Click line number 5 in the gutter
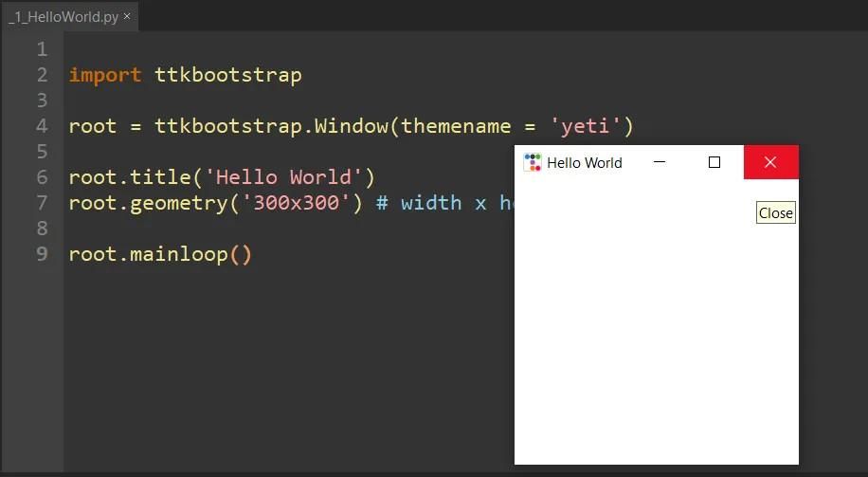Viewport: 868px width, 477px height. 42,151
